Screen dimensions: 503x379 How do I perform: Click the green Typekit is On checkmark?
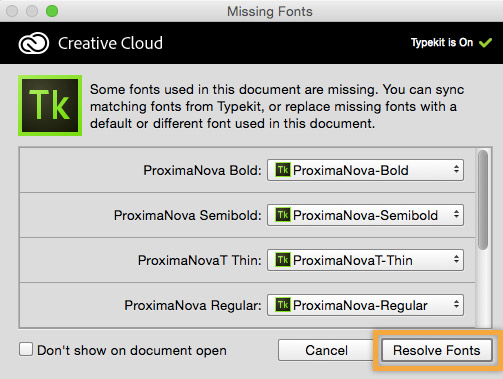point(485,43)
